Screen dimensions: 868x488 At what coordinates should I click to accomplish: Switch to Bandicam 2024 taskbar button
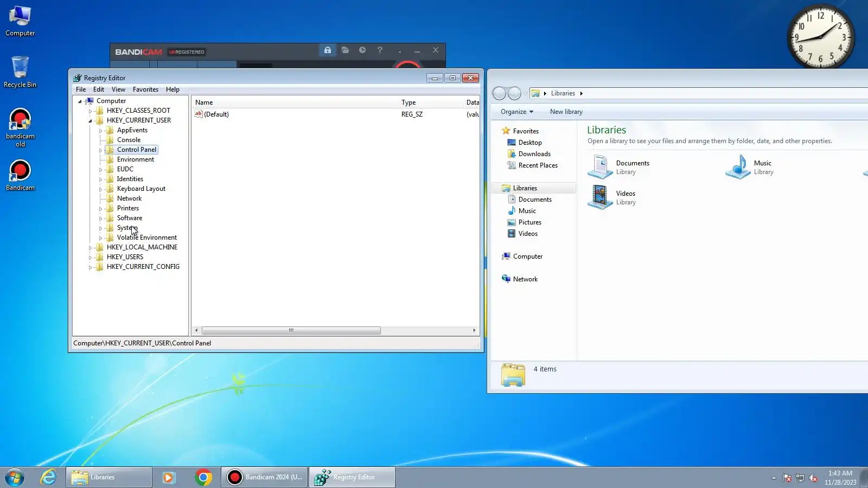(x=264, y=477)
